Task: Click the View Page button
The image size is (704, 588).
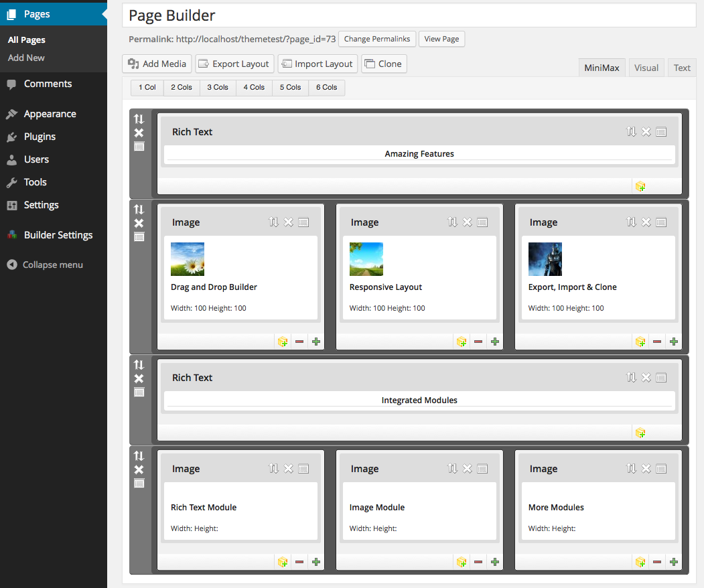Action: [x=441, y=39]
